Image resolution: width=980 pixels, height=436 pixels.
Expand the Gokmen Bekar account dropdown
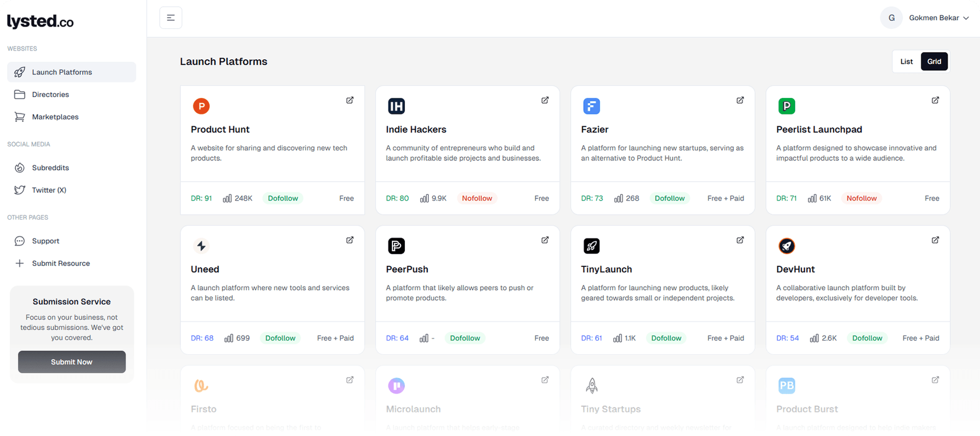click(x=966, y=18)
